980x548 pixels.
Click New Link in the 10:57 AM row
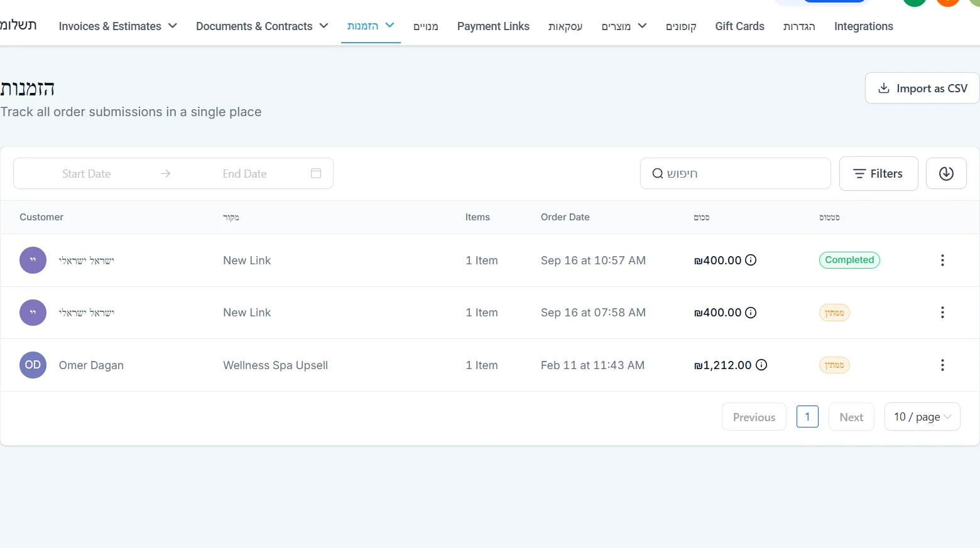pos(247,261)
